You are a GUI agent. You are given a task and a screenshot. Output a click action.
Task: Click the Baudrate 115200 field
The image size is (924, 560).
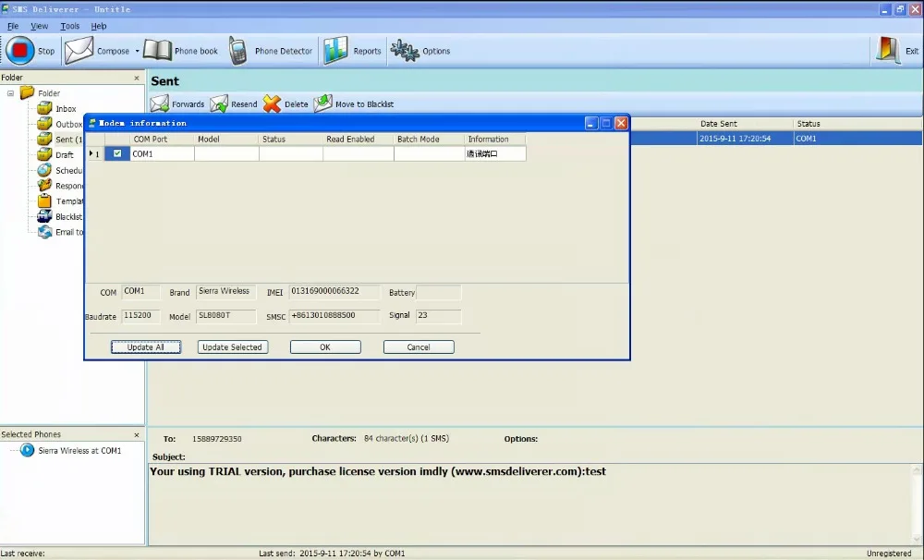pyautogui.click(x=141, y=316)
